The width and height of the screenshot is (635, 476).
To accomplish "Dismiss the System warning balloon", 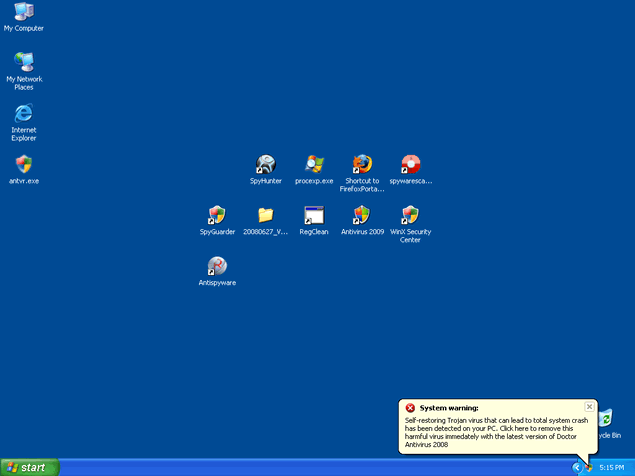I will 589,407.
